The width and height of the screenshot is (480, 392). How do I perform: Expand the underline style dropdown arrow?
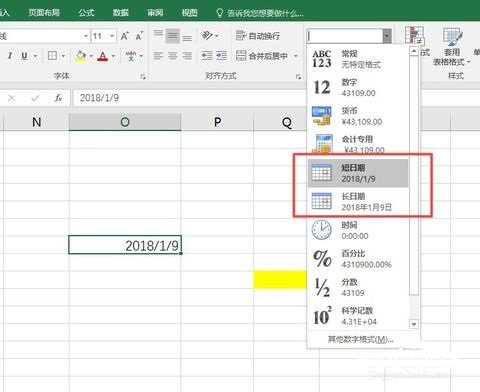tap(35, 56)
